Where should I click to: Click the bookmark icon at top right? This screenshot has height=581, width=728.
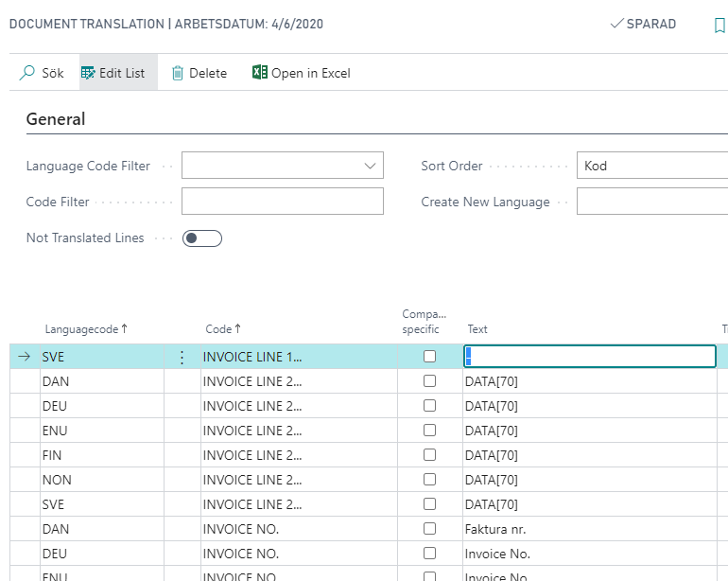pos(719,25)
